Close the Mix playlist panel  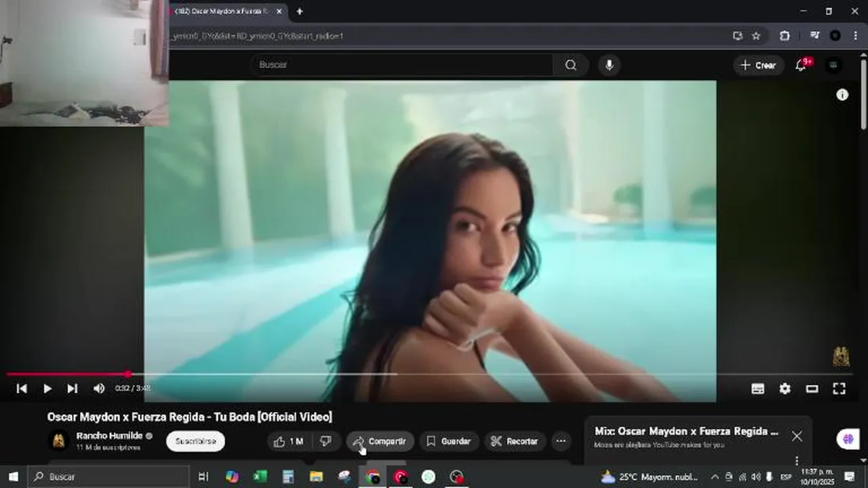point(797,436)
